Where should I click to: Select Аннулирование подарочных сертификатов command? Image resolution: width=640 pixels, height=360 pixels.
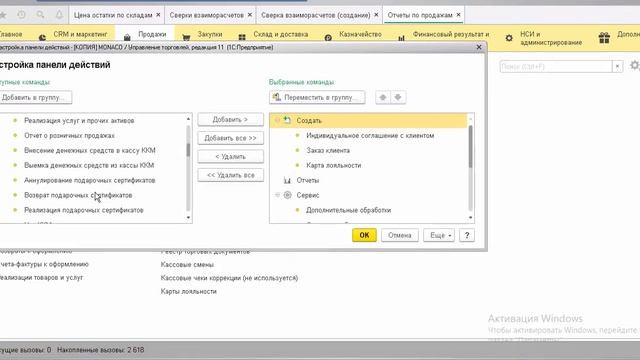click(89, 180)
